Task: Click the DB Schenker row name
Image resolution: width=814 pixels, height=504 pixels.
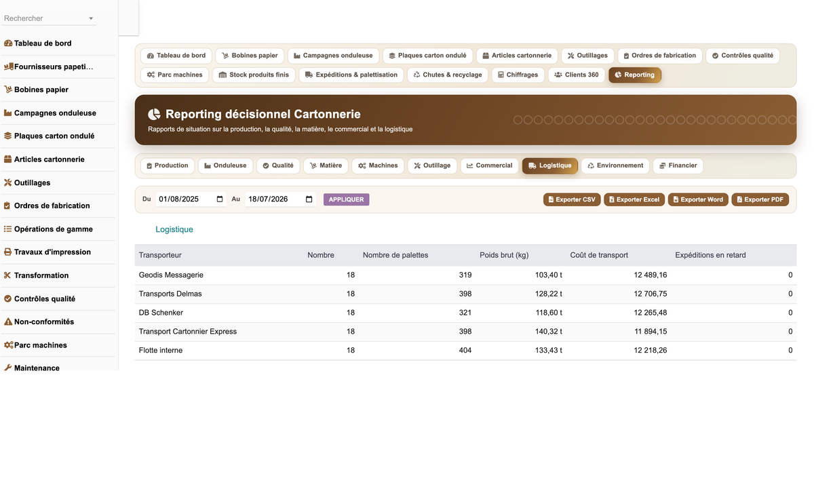Action: pos(161,313)
